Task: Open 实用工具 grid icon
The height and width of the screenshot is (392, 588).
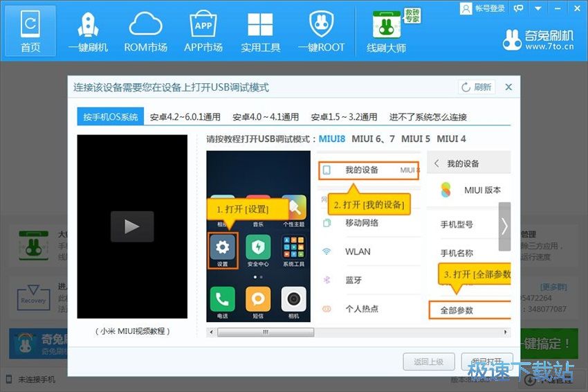Action: (260, 32)
